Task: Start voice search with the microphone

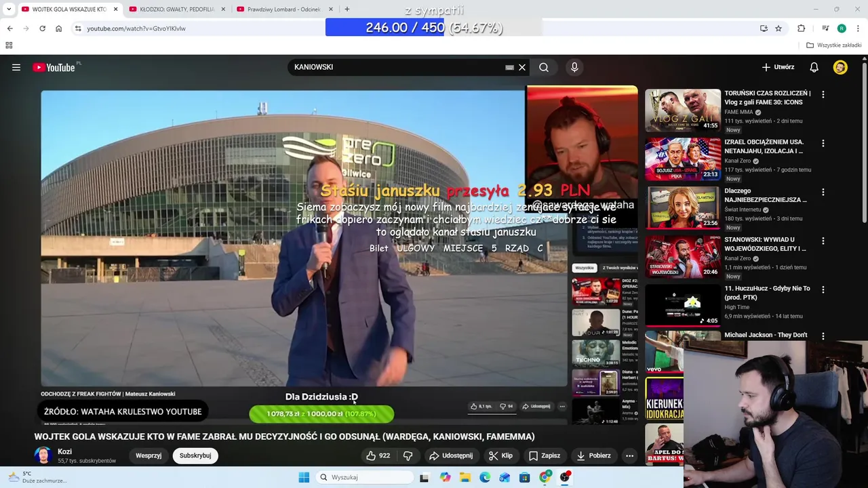Action: click(574, 67)
